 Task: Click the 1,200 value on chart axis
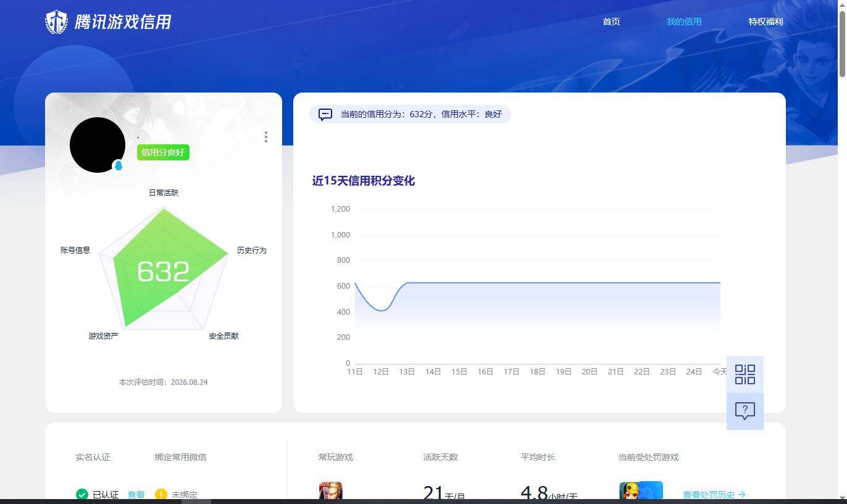(340, 209)
